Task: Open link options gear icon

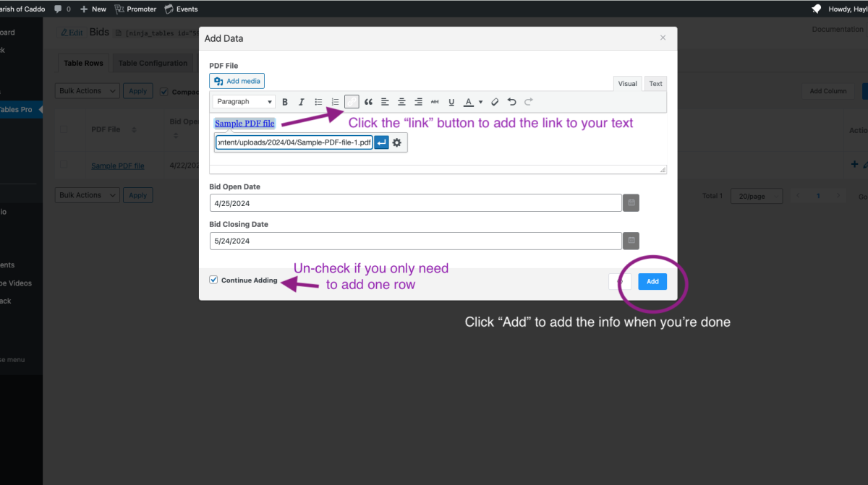Action: 397,143
